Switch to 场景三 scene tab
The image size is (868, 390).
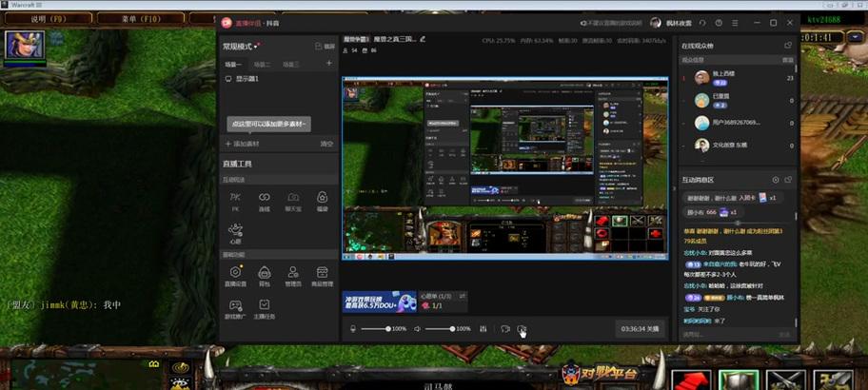(291, 64)
